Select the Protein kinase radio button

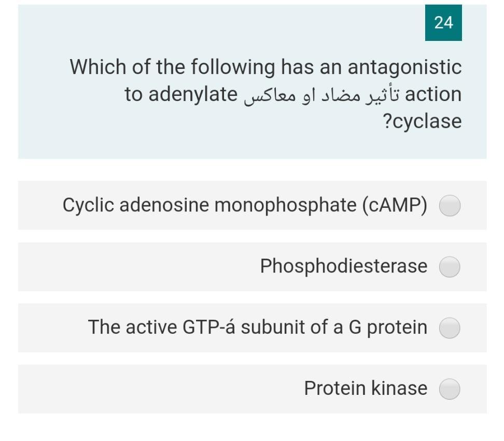[449, 388]
